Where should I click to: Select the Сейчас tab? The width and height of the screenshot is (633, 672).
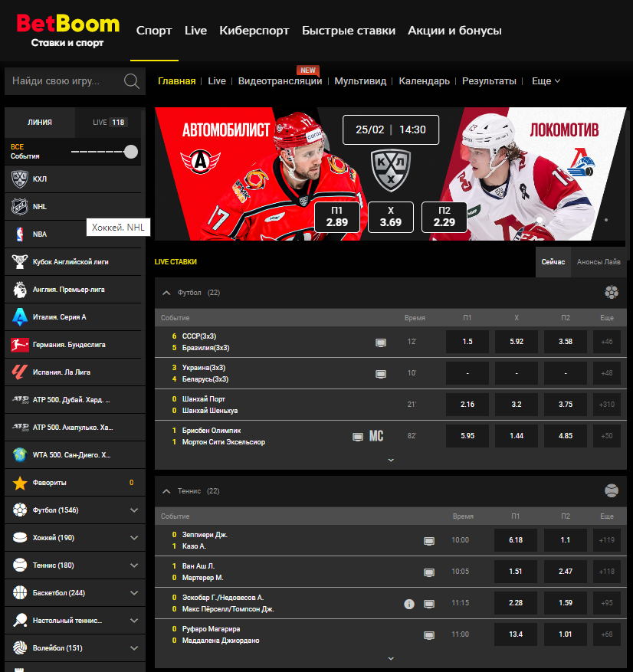pyautogui.click(x=553, y=262)
